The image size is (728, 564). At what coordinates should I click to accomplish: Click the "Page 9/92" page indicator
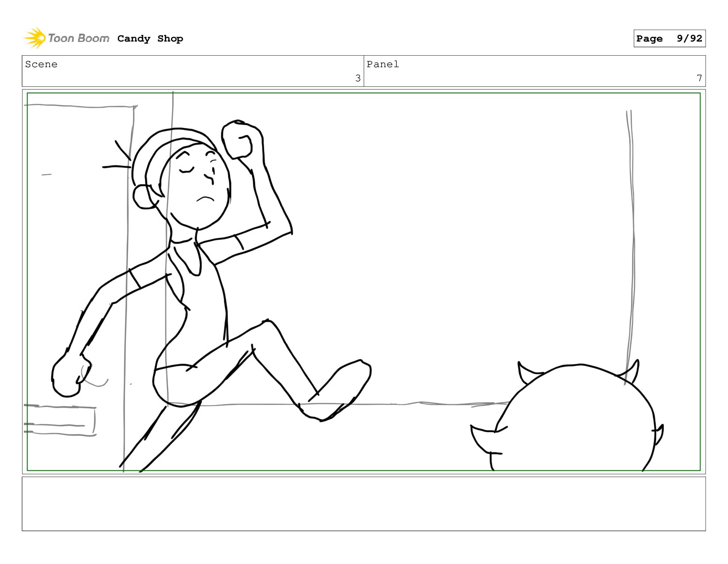click(669, 38)
